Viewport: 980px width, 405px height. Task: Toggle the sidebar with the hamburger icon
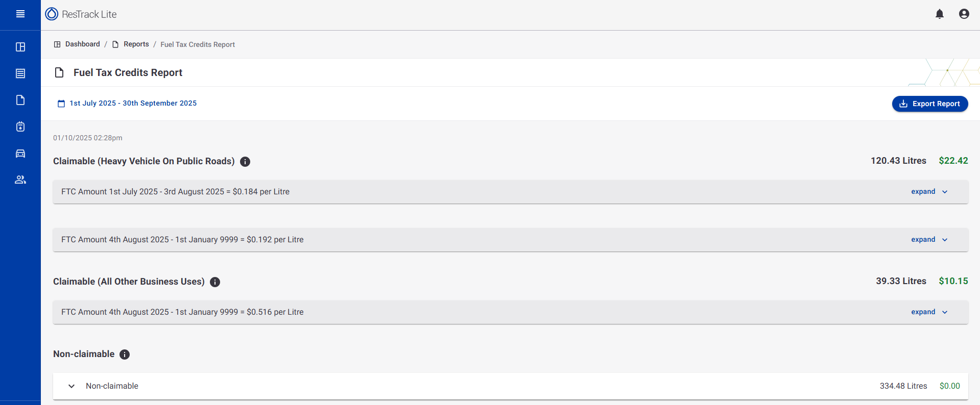click(20, 14)
